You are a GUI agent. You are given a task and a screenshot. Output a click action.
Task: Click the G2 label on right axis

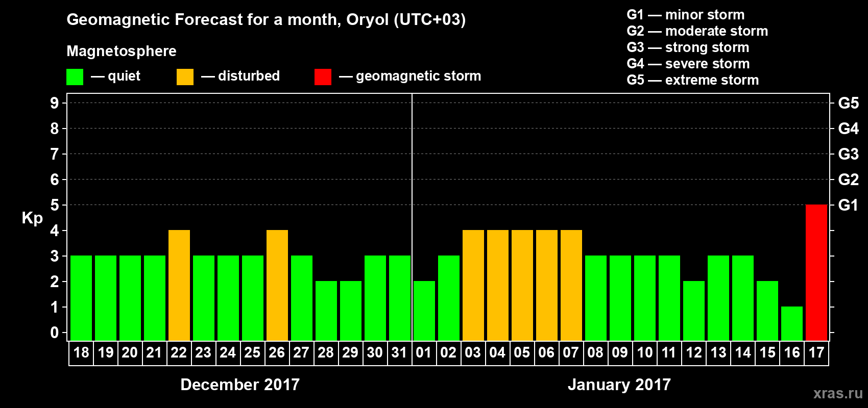[849, 180]
